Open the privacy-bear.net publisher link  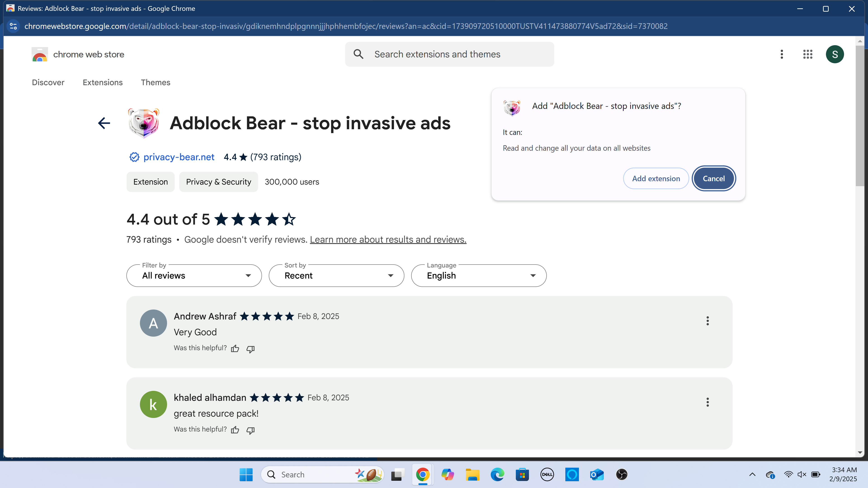(179, 157)
